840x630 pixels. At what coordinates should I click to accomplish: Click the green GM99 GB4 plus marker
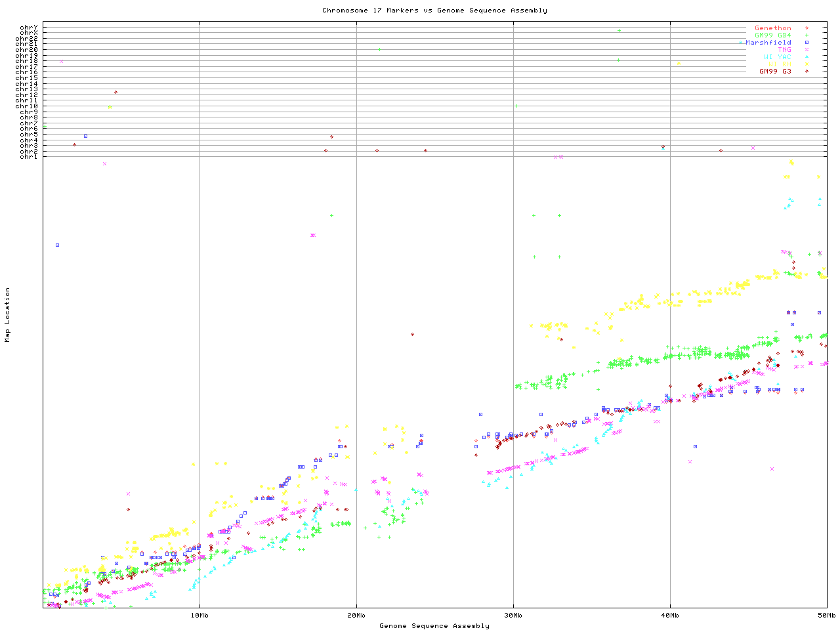(807, 35)
